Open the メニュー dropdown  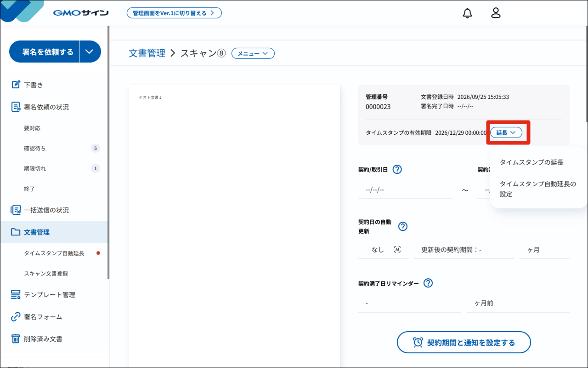253,53
